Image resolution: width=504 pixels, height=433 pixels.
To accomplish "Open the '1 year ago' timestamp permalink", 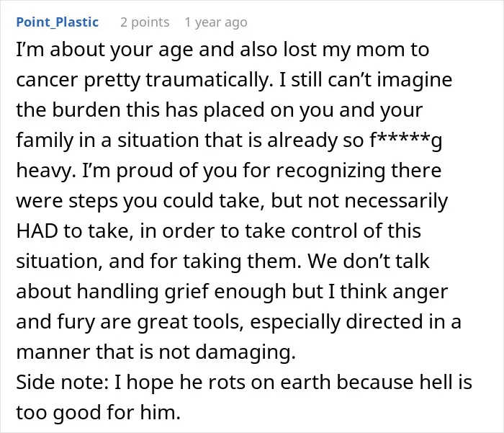I will point(216,22).
